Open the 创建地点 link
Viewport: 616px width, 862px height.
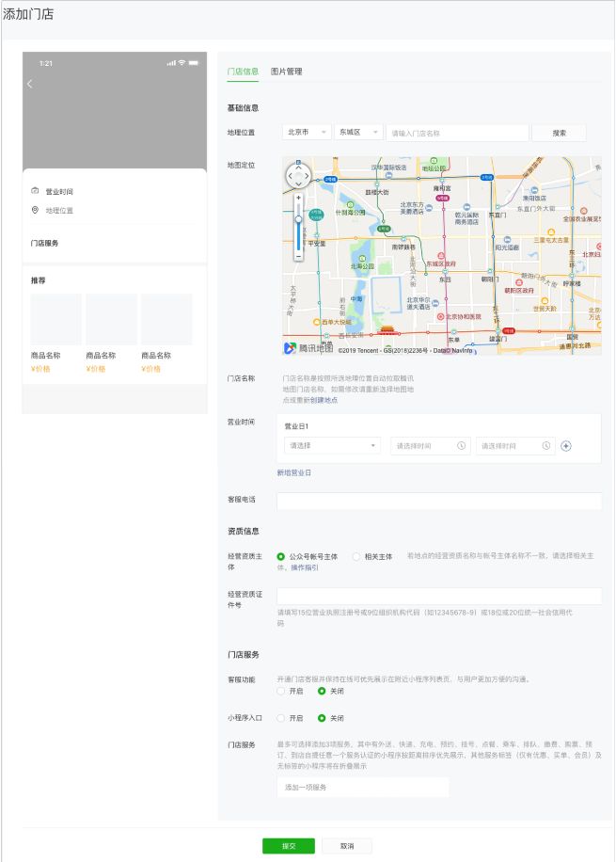click(x=324, y=400)
